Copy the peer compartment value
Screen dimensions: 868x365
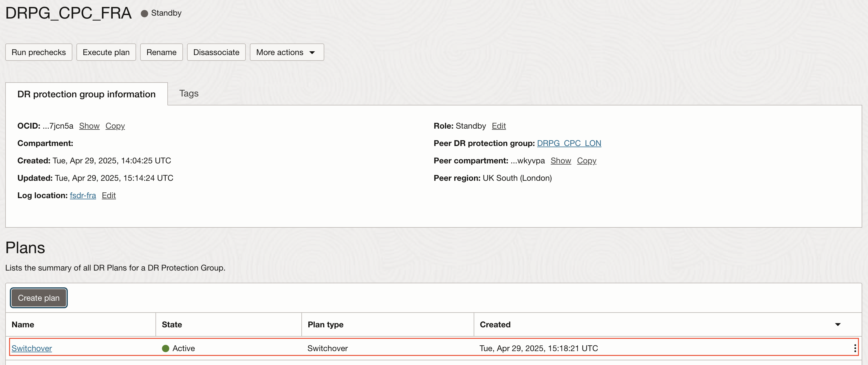pos(586,160)
